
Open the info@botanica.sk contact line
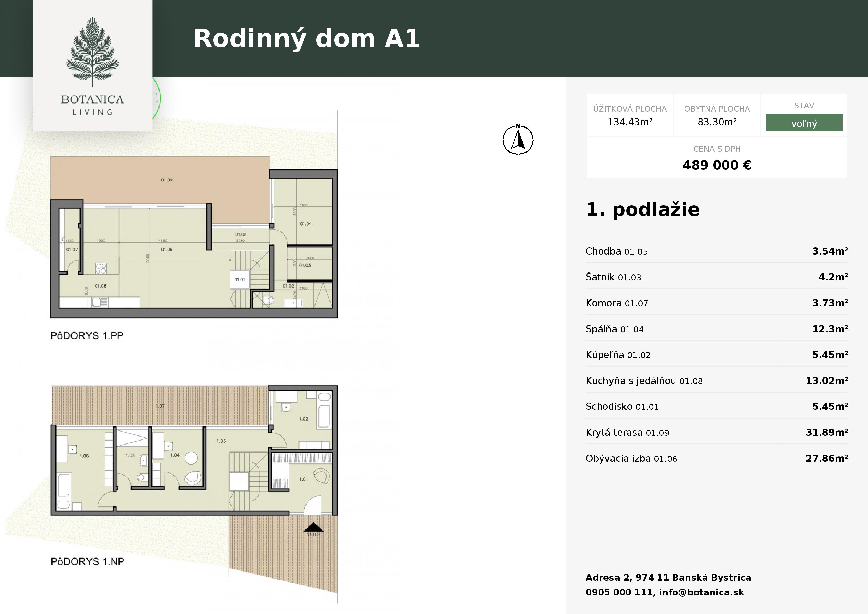click(665, 592)
